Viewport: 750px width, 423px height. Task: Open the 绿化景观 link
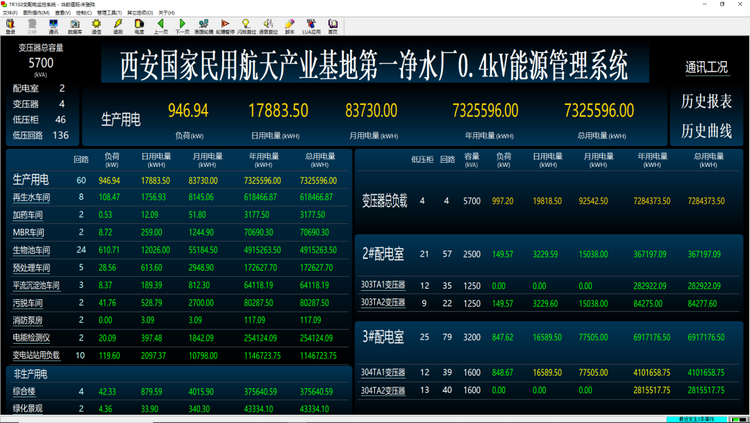[27, 409]
